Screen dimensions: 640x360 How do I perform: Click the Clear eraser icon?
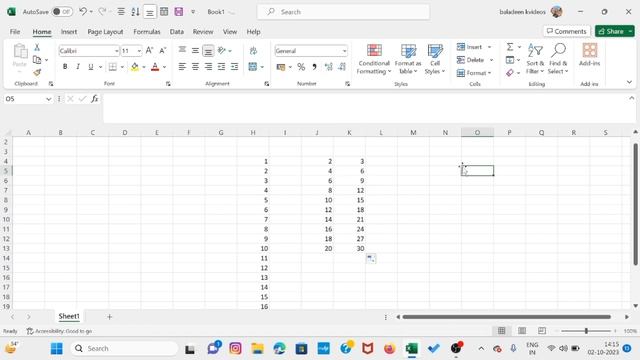[510, 73]
